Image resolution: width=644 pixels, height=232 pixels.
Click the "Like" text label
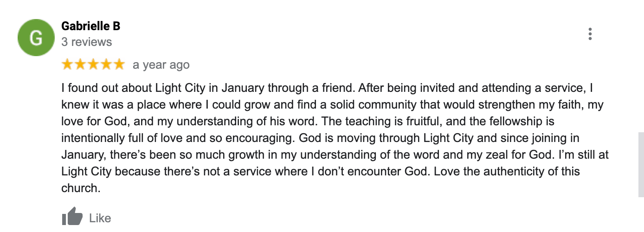tap(100, 218)
